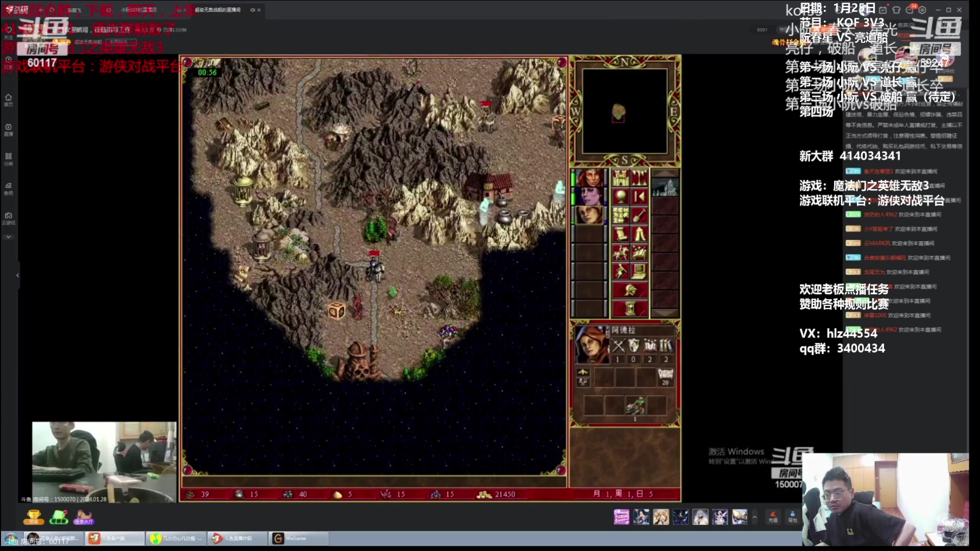Open 斗鱼直播伴侣 in the taskbar
The height and width of the screenshot is (551, 980).
237,538
